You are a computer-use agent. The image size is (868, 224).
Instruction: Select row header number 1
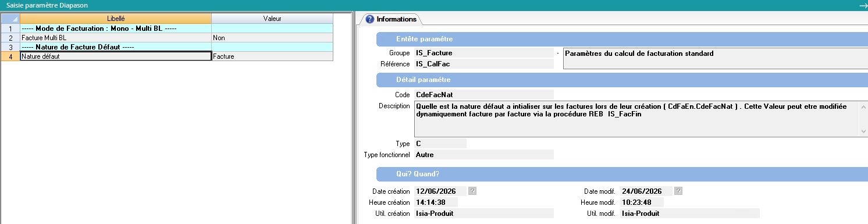point(10,28)
